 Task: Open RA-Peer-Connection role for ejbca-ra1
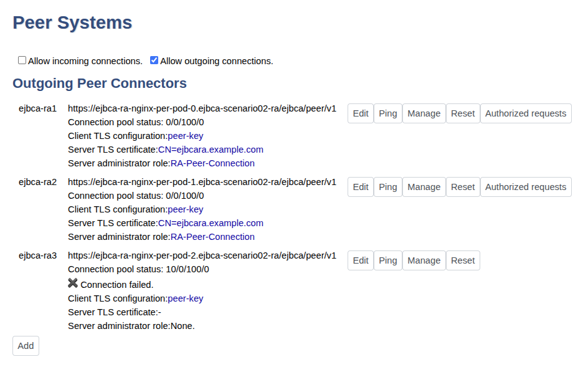(212, 163)
